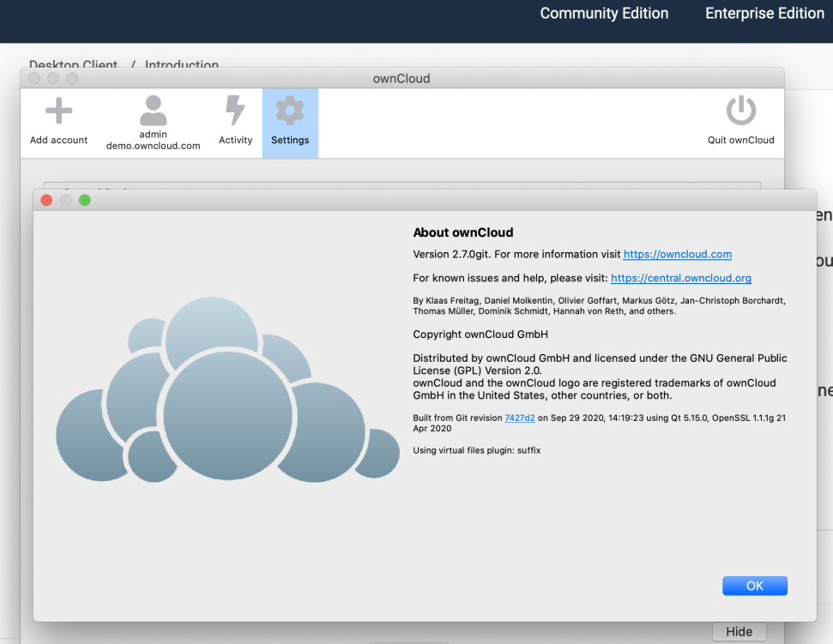This screenshot has width=833, height=644.
Task: Click OK in the About dialog
Action: (x=754, y=586)
